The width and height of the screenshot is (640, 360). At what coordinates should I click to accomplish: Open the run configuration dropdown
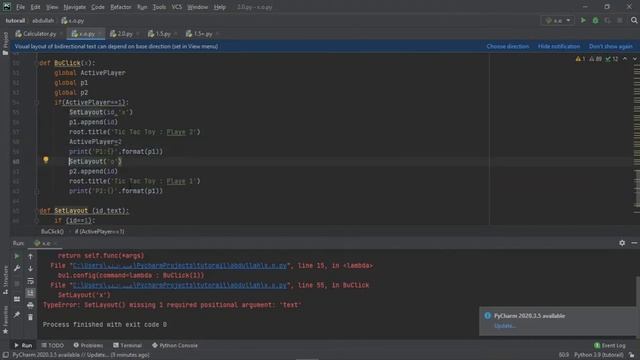pyautogui.click(x=558, y=20)
